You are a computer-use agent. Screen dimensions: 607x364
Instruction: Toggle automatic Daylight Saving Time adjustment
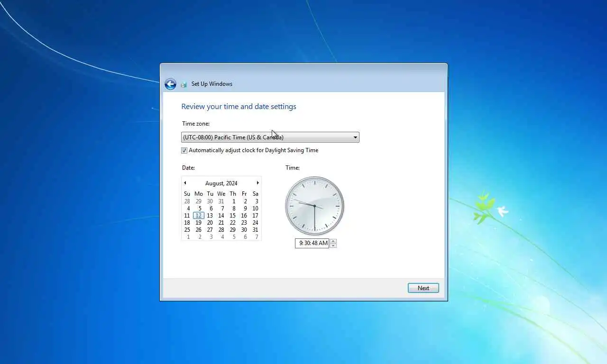[x=184, y=151]
